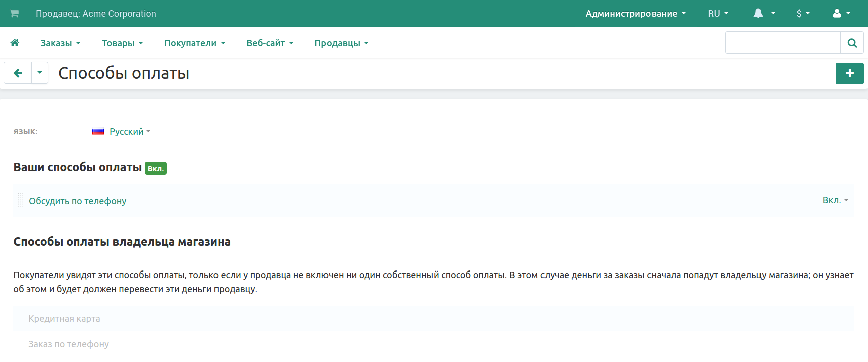Grab the drag handle beside Обсудить по телефону

[21, 200]
